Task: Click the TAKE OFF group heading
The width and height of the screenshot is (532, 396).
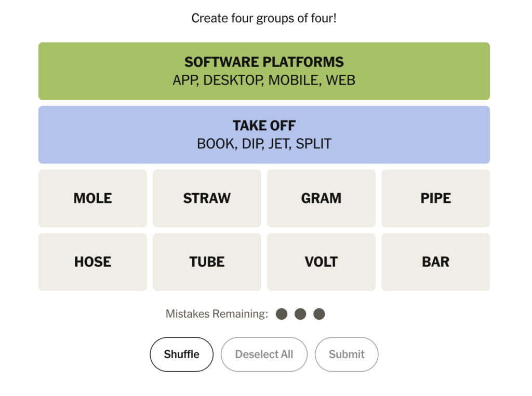Action: click(x=264, y=126)
